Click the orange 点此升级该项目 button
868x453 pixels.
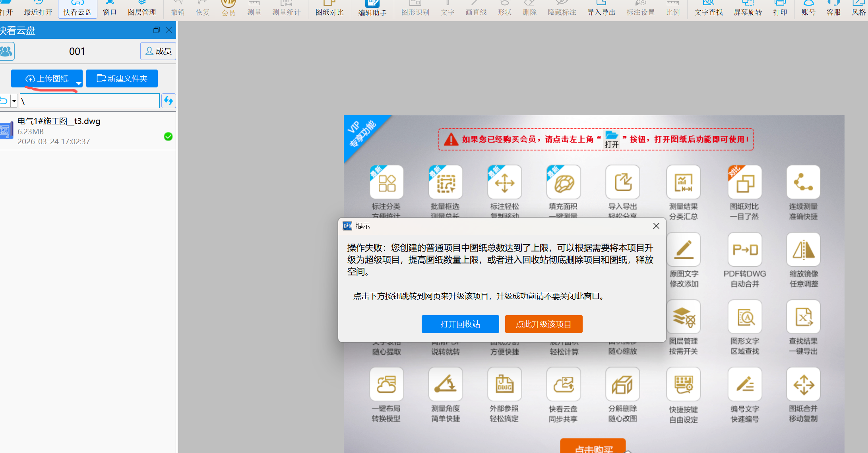pos(544,324)
